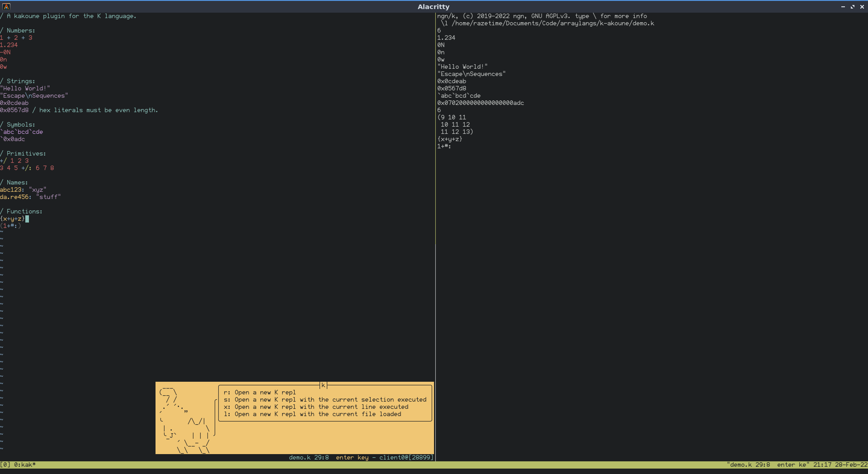Click the '3 4 5 +/: 6 7 8' line
This screenshot has height=474, width=868.
click(27, 168)
